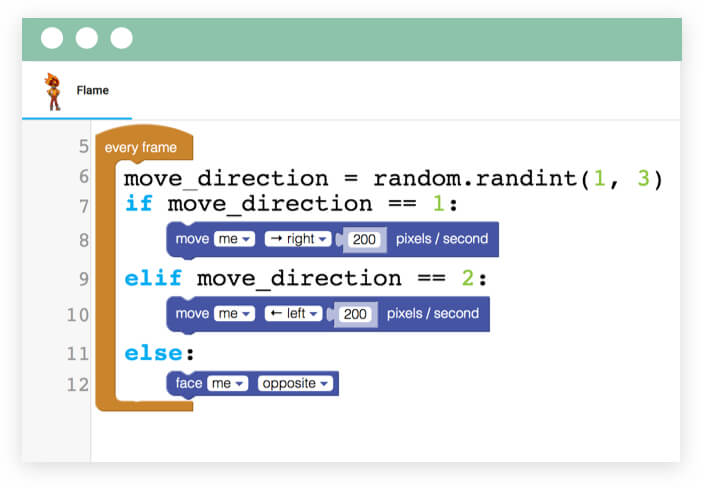The width and height of the screenshot is (704, 488).
Task: Click the Flame character sprite icon
Action: [x=53, y=91]
